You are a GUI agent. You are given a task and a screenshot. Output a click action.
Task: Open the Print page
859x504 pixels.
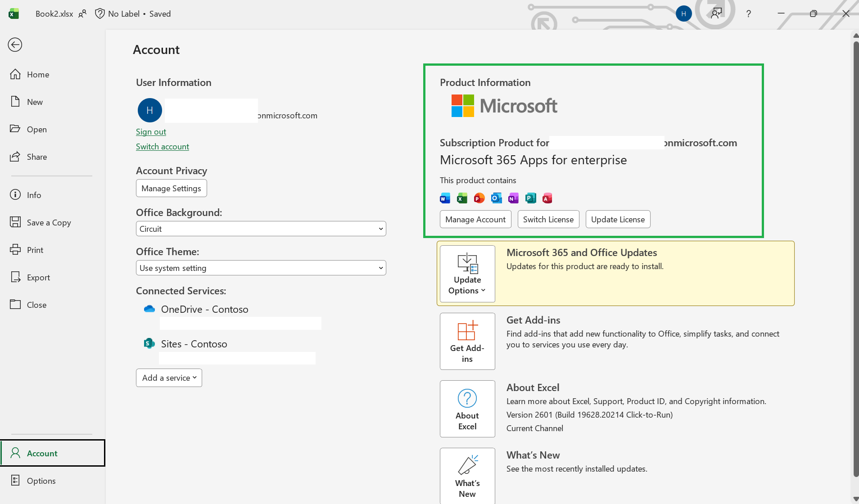click(x=52, y=250)
